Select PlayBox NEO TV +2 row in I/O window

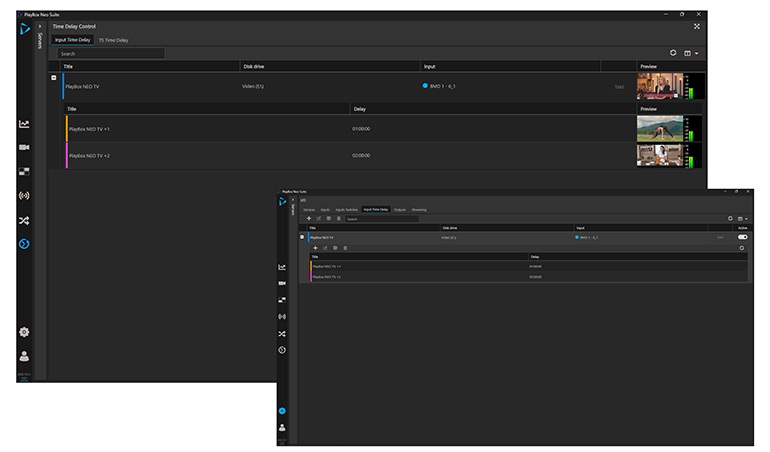point(528,277)
